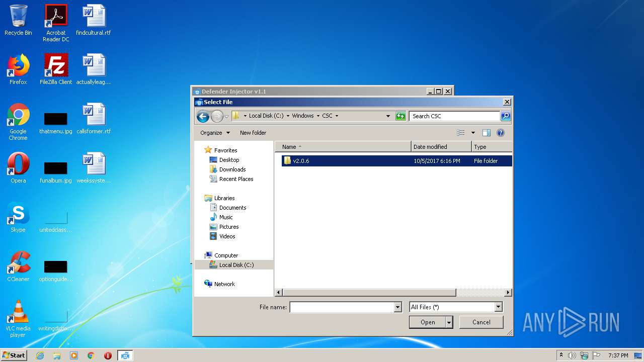Image resolution: width=644 pixels, height=362 pixels.
Task: Select Local Disk (C:) in tree
Action: pos(236,265)
